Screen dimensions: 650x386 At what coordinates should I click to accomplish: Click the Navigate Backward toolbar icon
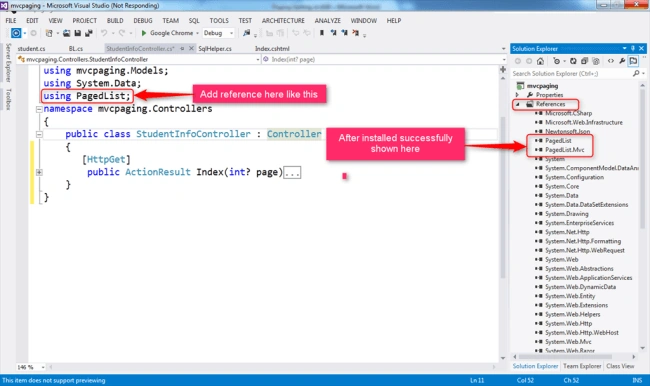click(x=16, y=33)
